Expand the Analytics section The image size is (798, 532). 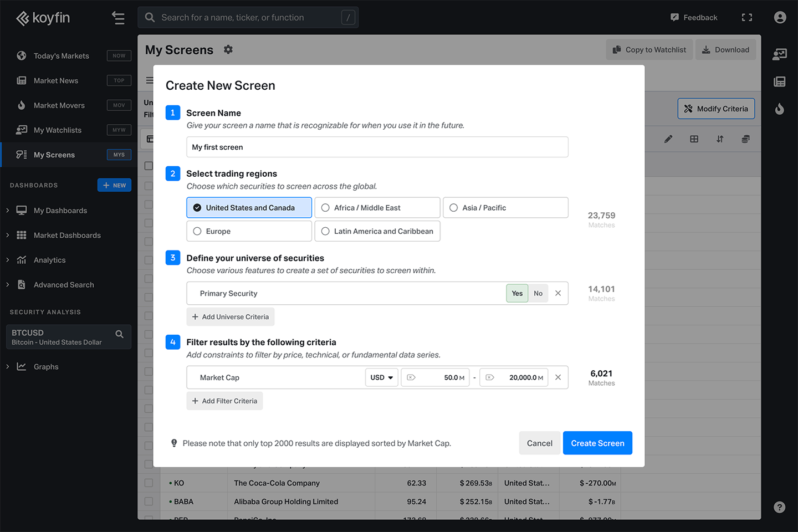click(x=50, y=259)
